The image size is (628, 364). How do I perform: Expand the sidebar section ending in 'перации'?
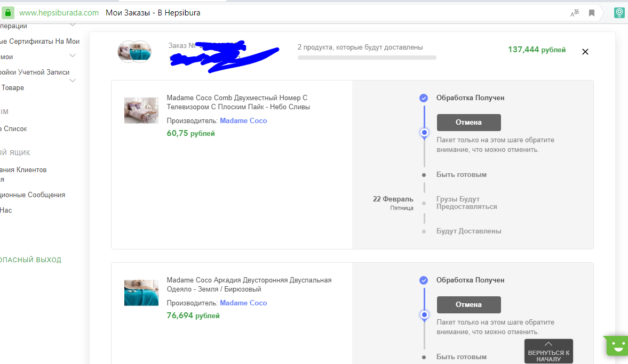point(73,25)
